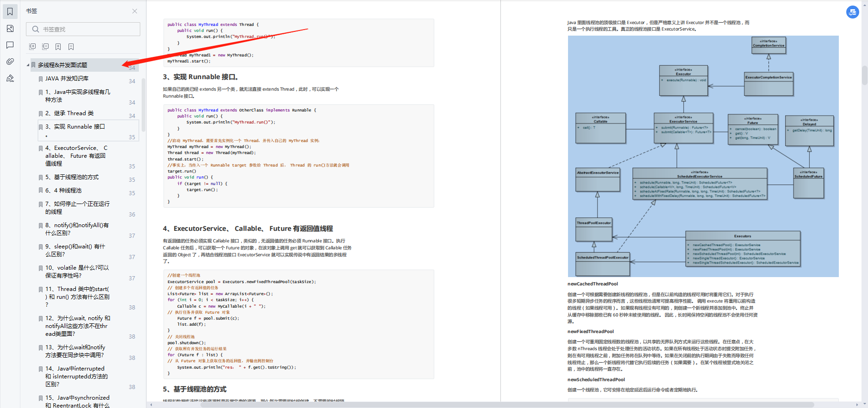
Task: Click the newFixedThreadPool subheading
Action: (591, 332)
